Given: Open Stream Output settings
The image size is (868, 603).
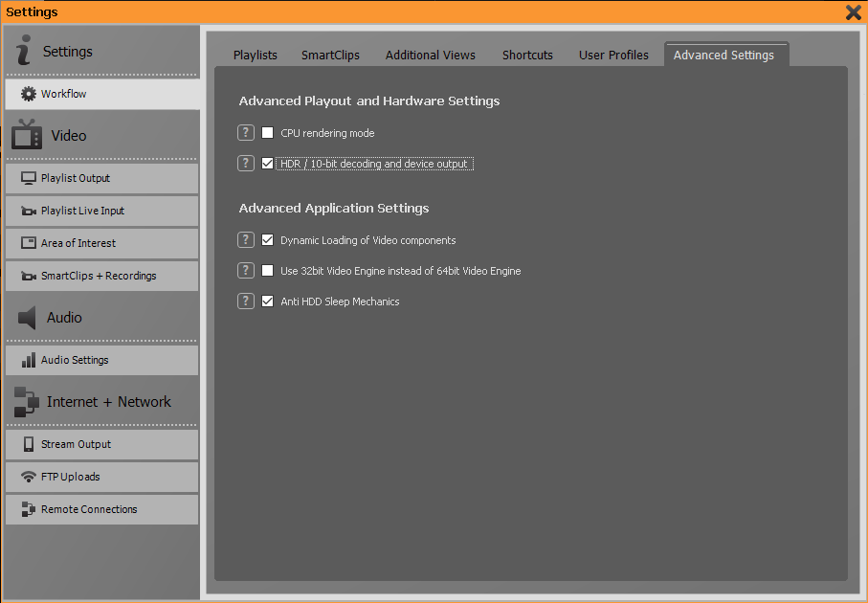Looking at the screenshot, I should pyautogui.click(x=101, y=445).
